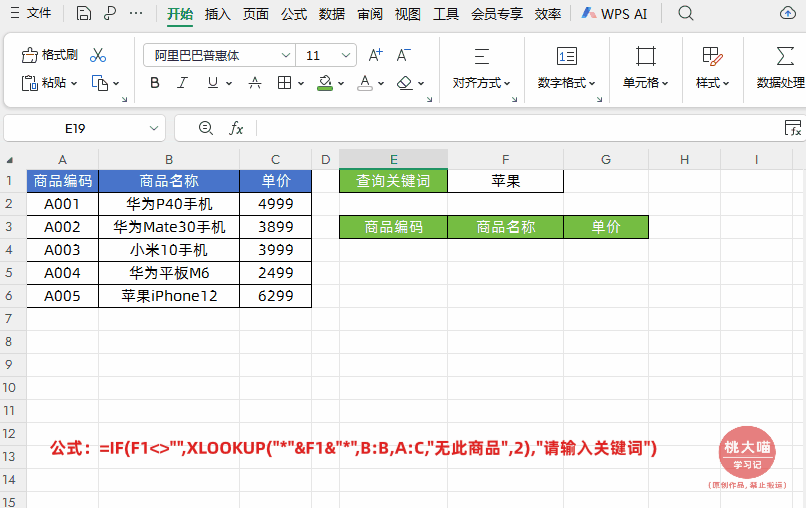Click the Save icon in the title bar

[83, 13]
